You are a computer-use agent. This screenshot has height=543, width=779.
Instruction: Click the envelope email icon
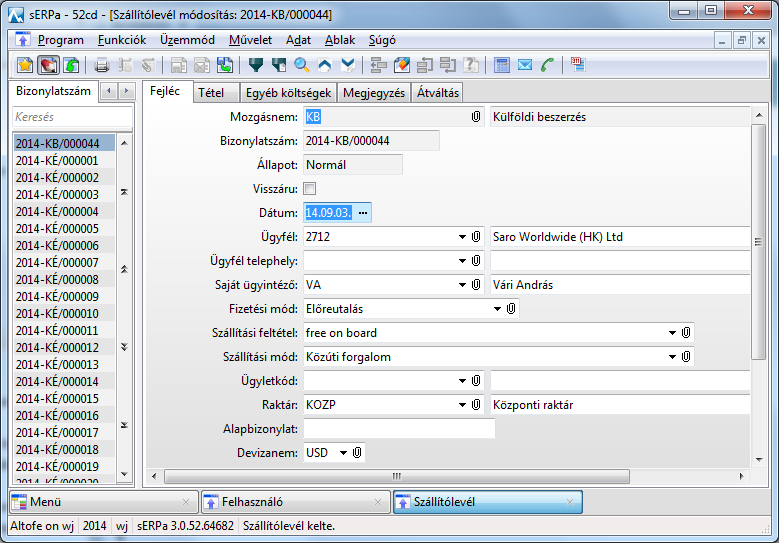[x=525, y=65]
